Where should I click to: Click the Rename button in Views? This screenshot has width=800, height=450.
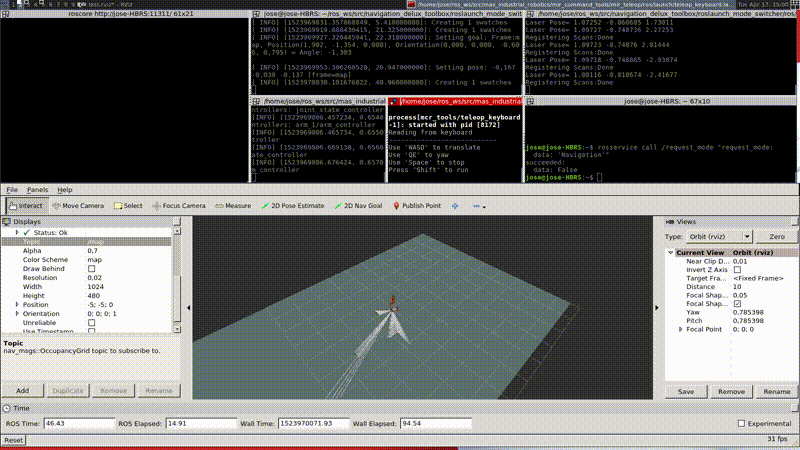point(777,392)
